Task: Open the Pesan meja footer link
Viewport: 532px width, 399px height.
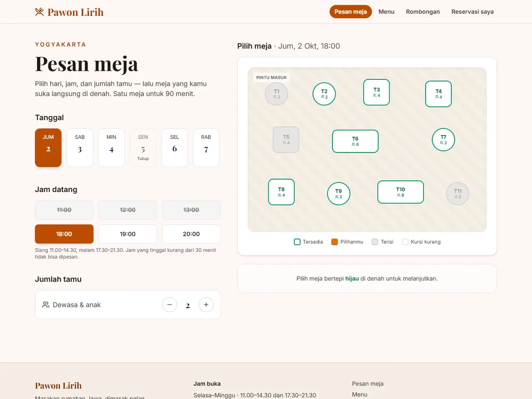Action: click(x=368, y=383)
